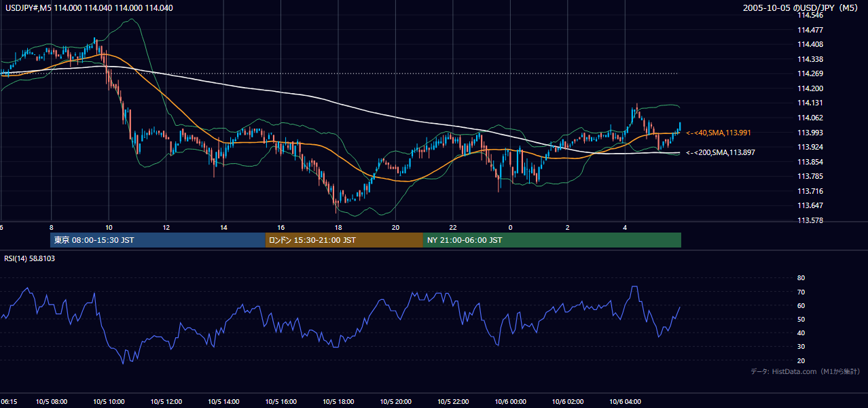This screenshot has width=868, height=408.
Task: Click the 10/5 20:00 date axis label
Action: pyautogui.click(x=396, y=401)
